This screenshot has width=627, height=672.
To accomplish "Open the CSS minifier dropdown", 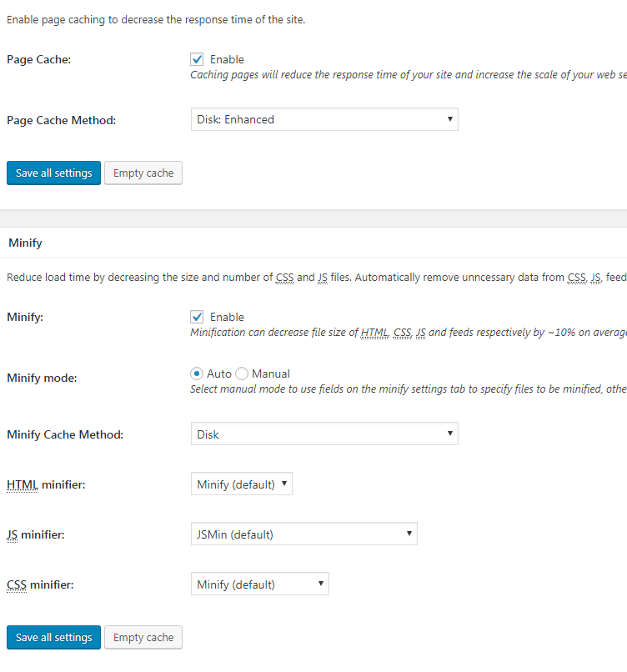I will pyautogui.click(x=259, y=584).
